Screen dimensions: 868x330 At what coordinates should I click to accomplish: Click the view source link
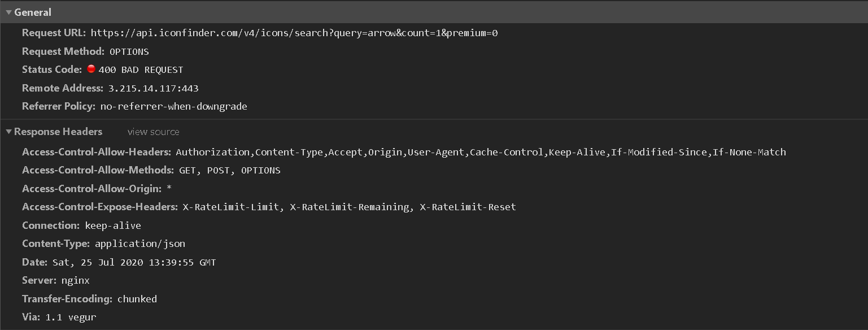pyautogui.click(x=153, y=132)
